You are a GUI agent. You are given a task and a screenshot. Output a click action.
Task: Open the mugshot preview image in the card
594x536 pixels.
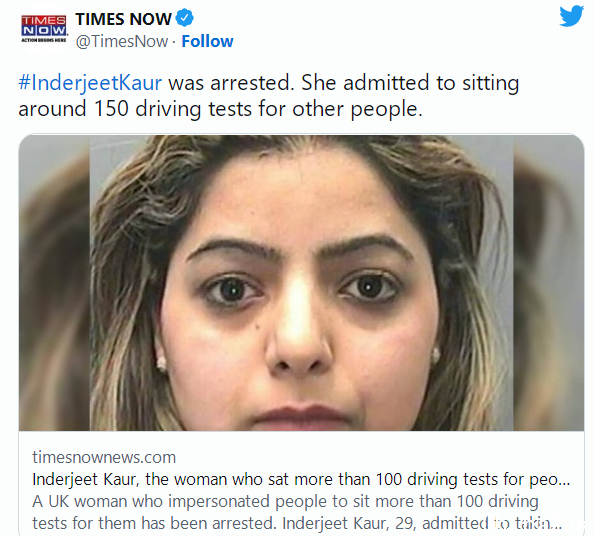[301, 283]
